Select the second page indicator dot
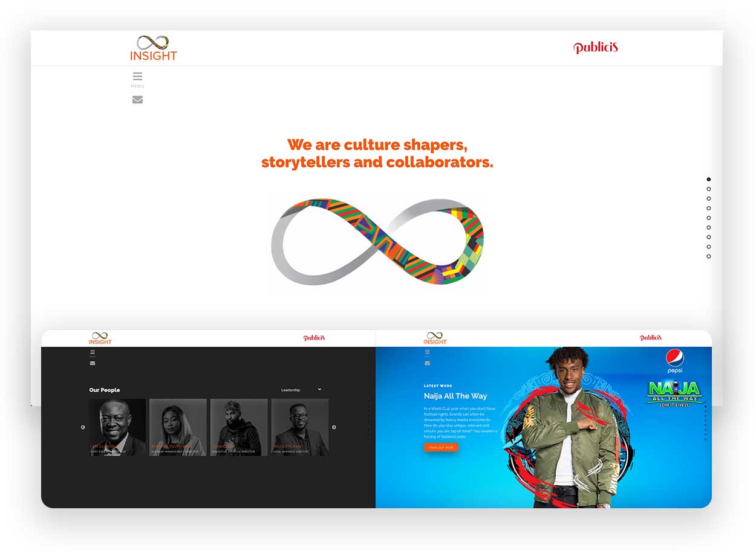The height and width of the screenshot is (559, 756). pos(709,189)
